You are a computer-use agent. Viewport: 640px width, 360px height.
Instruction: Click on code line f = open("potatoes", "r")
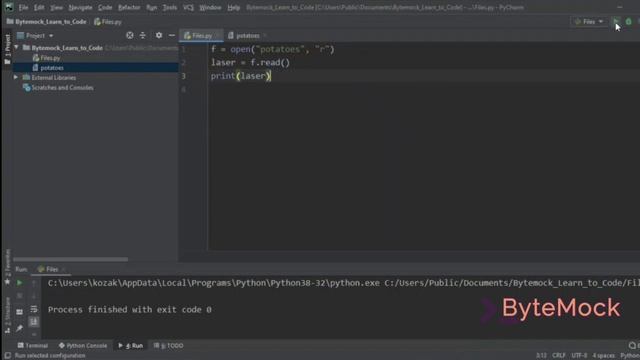click(x=273, y=49)
